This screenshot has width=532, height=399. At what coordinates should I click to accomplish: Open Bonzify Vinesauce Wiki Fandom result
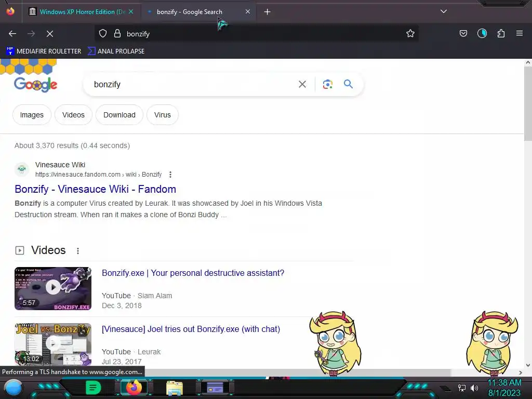click(x=96, y=189)
